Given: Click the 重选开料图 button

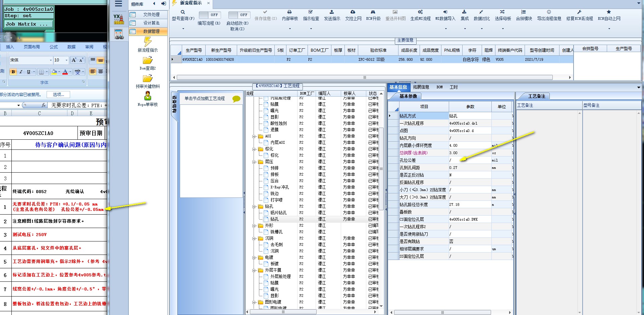Looking at the screenshot, I should (395, 15).
